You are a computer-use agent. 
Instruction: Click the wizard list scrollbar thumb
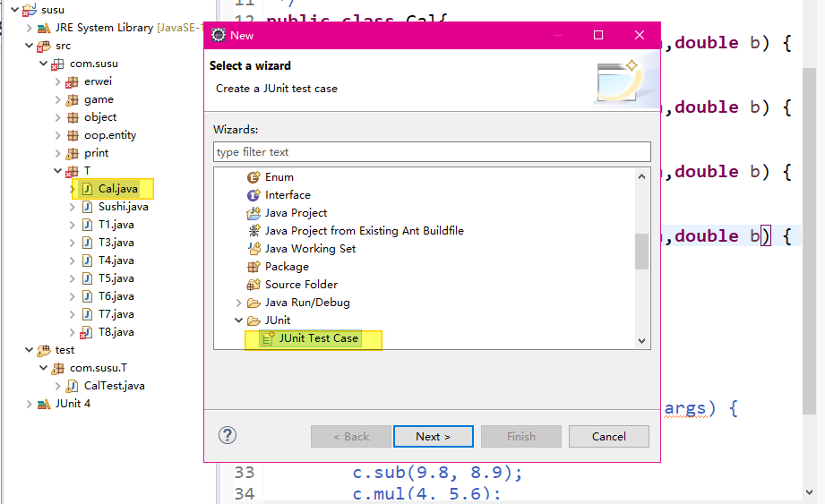pos(641,252)
